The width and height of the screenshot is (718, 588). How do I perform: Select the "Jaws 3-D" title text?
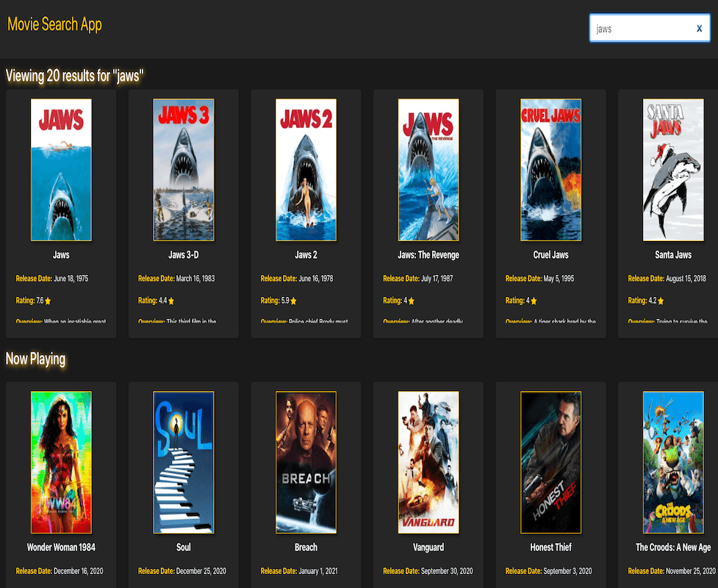coord(184,255)
